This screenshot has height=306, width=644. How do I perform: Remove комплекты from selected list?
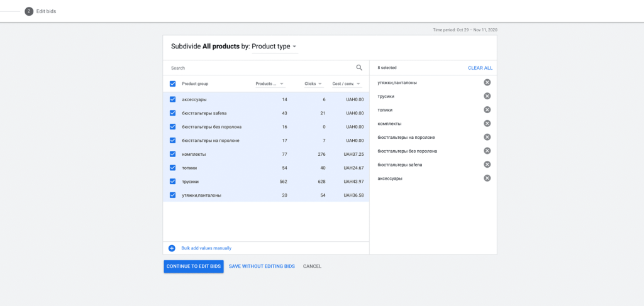tap(487, 124)
